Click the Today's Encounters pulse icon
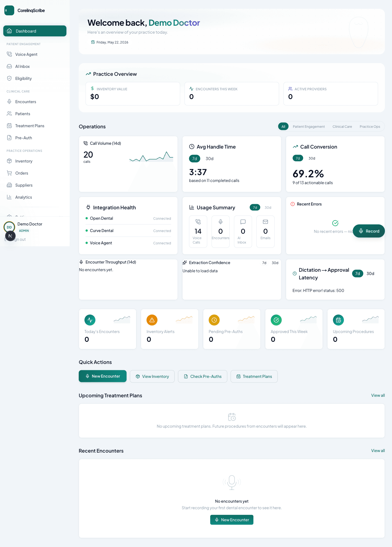This screenshot has width=392, height=547. point(90,320)
